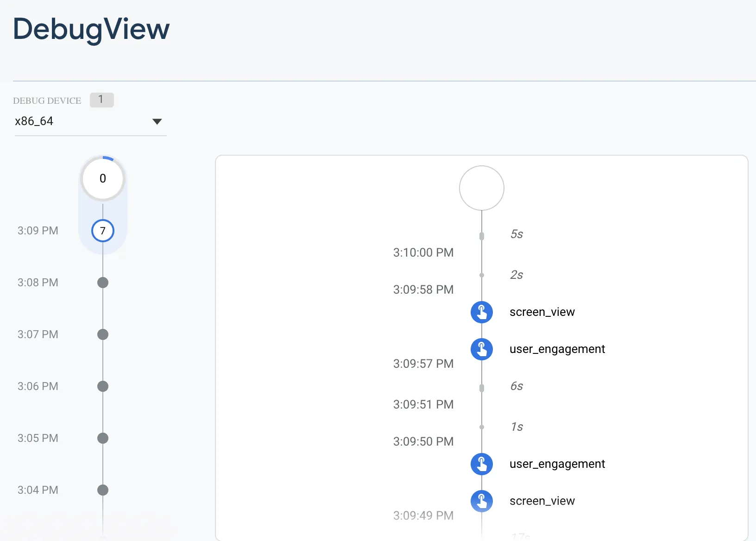This screenshot has height=541, width=756.
Task: Click the 6s gap marker on stream
Action: (x=482, y=388)
